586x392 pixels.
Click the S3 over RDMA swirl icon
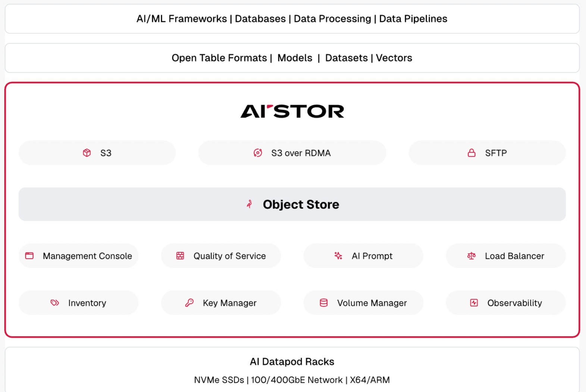tap(258, 153)
